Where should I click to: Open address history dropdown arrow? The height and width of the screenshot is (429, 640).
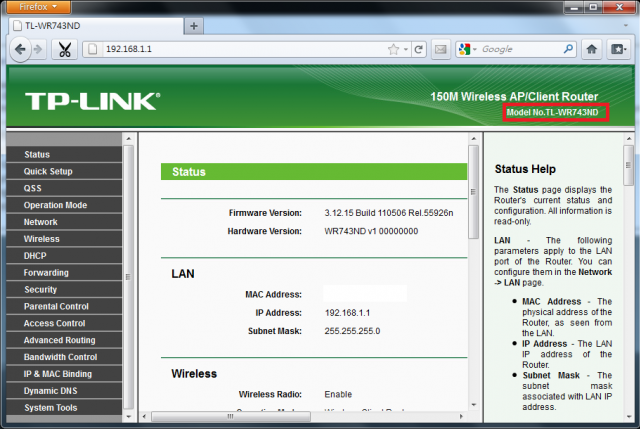point(406,49)
